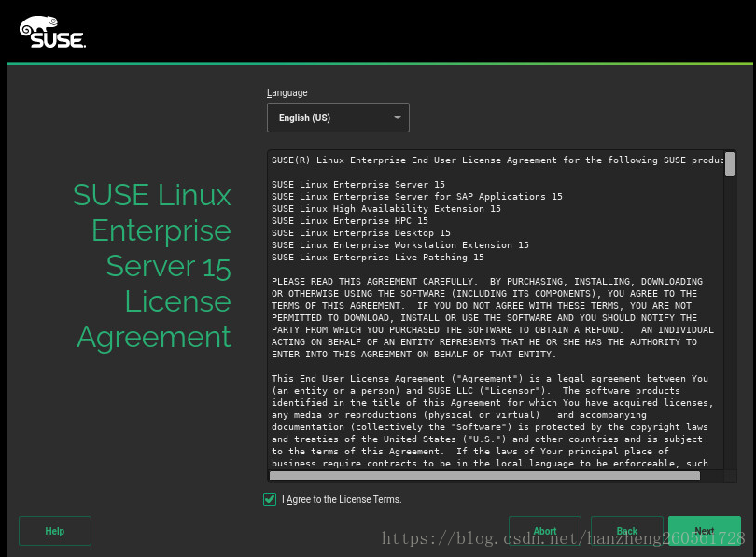Open the Help dialog
The width and height of the screenshot is (756, 557).
tap(55, 531)
